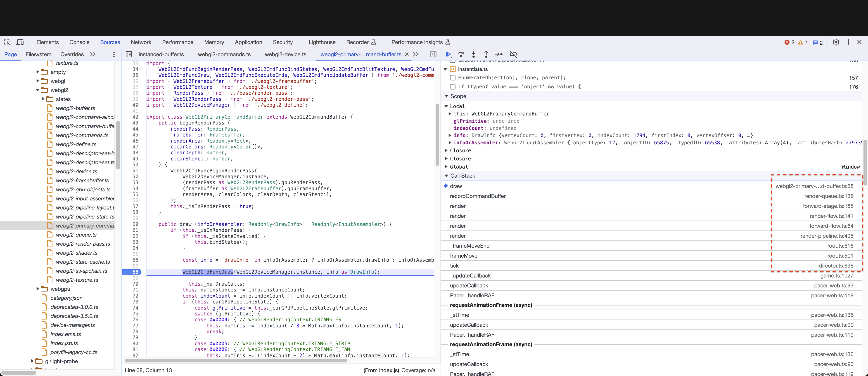Resume script execution in the debugger
Image resolution: width=868 pixels, height=376 pixels.
pyautogui.click(x=448, y=54)
